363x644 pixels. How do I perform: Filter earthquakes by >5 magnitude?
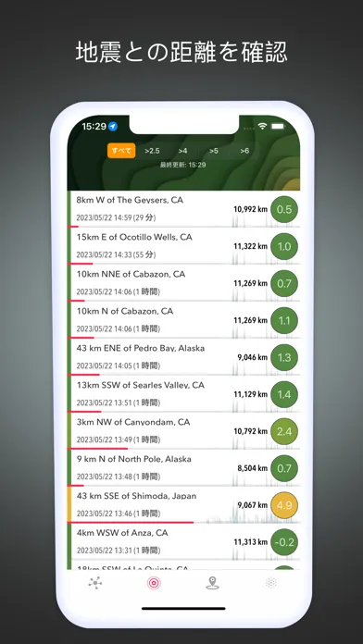click(x=213, y=151)
